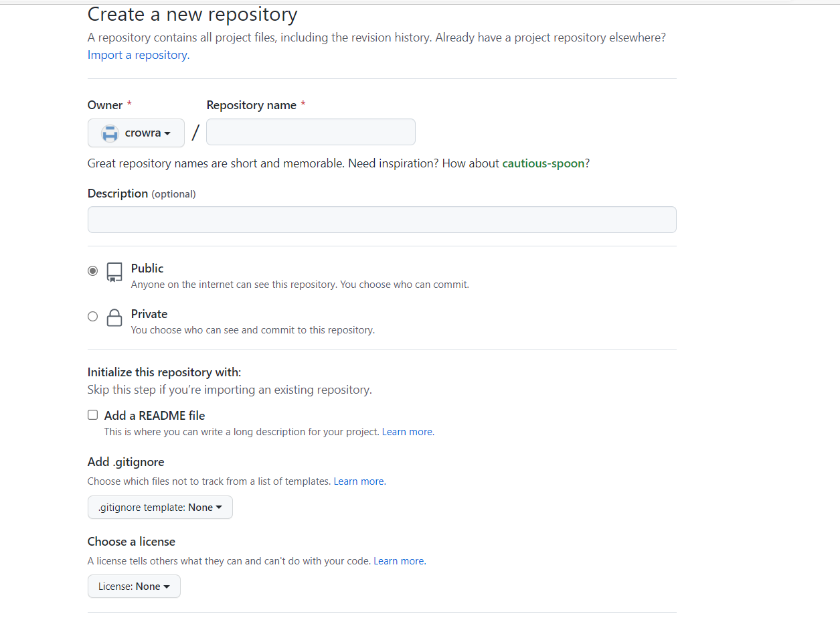Image resolution: width=840 pixels, height=620 pixels.
Task: Click the Public repository book icon
Action: pyautogui.click(x=114, y=272)
